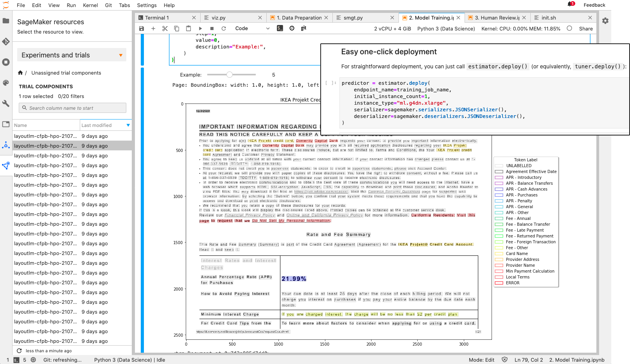Click terminal count icon in status bar
The height and width of the screenshot is (364, 630).
tap(16, 360)
